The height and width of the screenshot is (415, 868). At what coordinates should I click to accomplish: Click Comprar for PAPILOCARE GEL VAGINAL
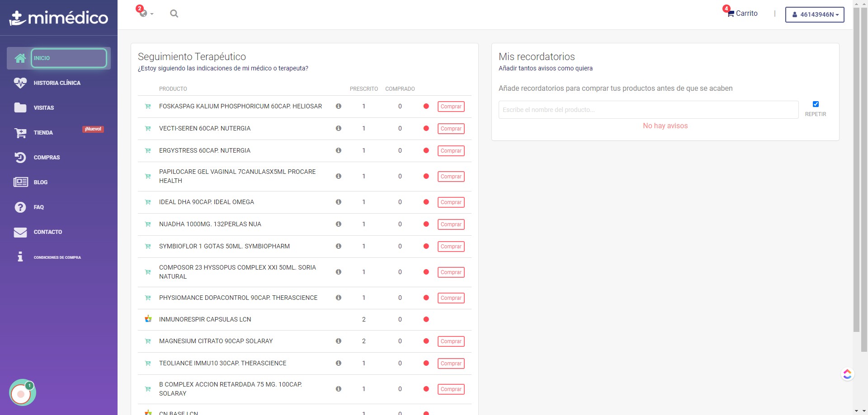(451, 177)
